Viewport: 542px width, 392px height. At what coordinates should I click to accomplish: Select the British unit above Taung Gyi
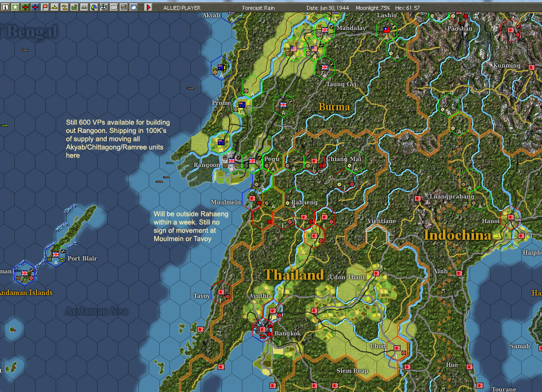325,67
